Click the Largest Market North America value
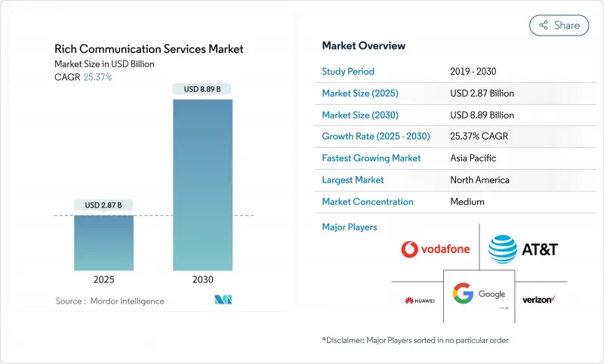Image resolution: width=604 pixels, height=364 pixels. (x=479, y=180)
